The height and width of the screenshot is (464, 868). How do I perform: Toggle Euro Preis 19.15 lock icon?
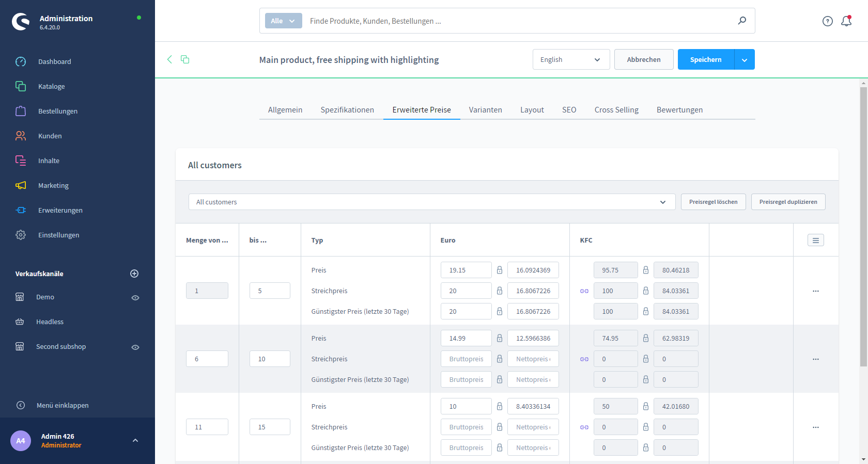[500, 270]
